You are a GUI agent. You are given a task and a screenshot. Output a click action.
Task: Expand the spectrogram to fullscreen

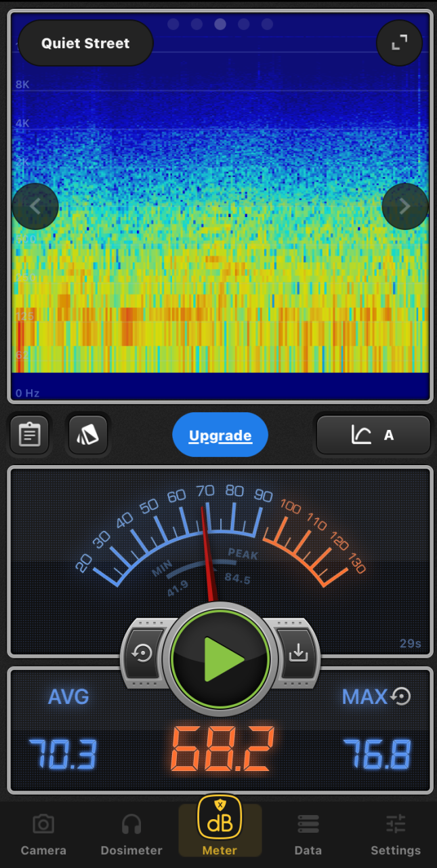[400, 43]
